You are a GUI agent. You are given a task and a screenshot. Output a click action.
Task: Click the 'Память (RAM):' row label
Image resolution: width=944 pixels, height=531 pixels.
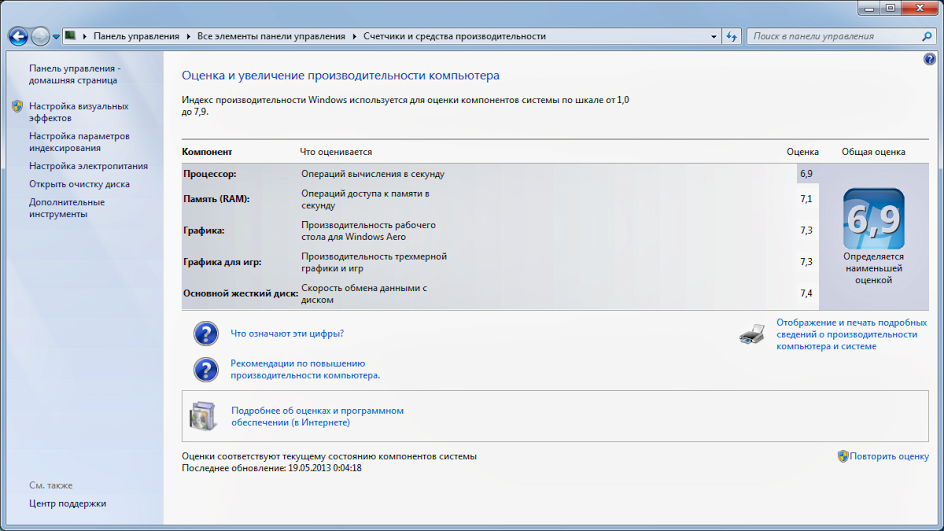(x=216, y=199)
